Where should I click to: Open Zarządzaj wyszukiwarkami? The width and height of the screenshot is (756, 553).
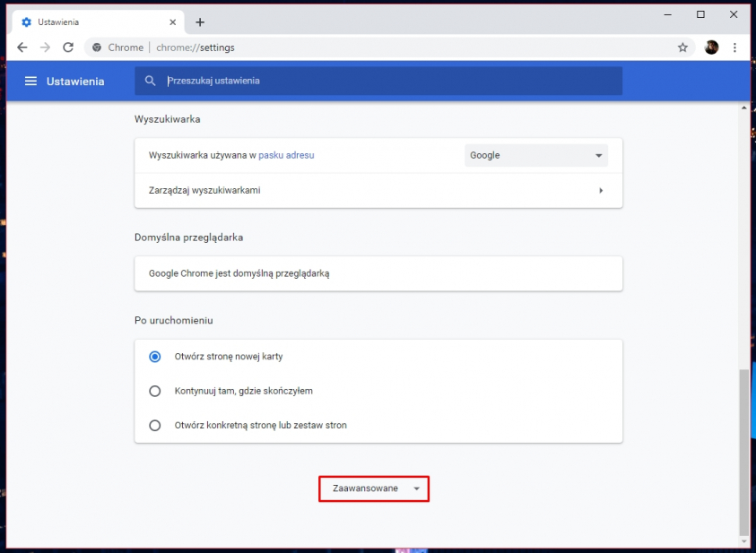[378, 190]
